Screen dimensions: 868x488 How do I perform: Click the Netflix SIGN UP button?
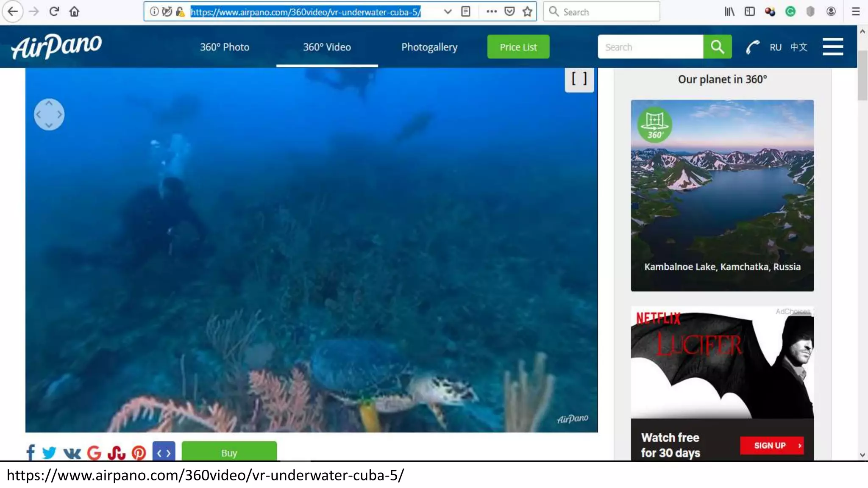click(772, 446)
